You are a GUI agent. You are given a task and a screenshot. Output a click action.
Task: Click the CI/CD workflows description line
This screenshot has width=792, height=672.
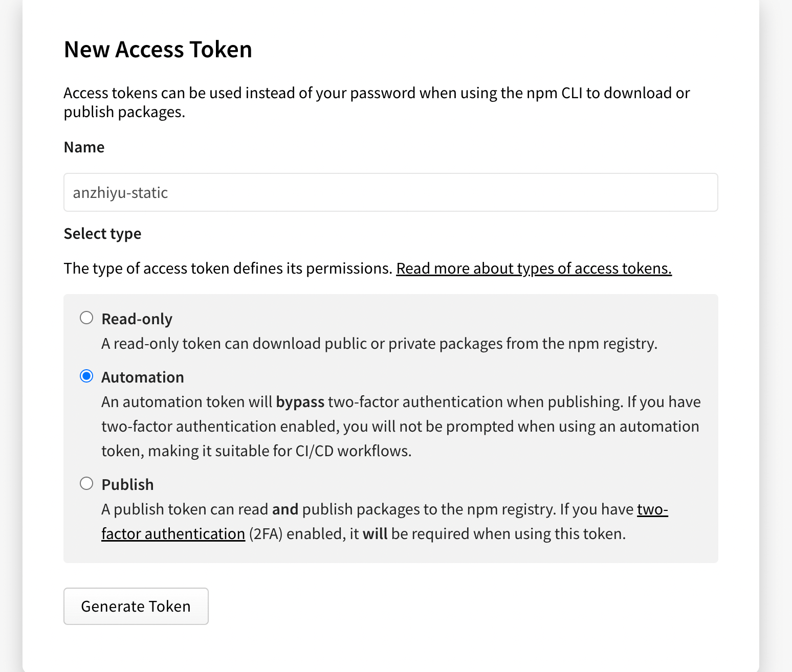coord(256,451)
